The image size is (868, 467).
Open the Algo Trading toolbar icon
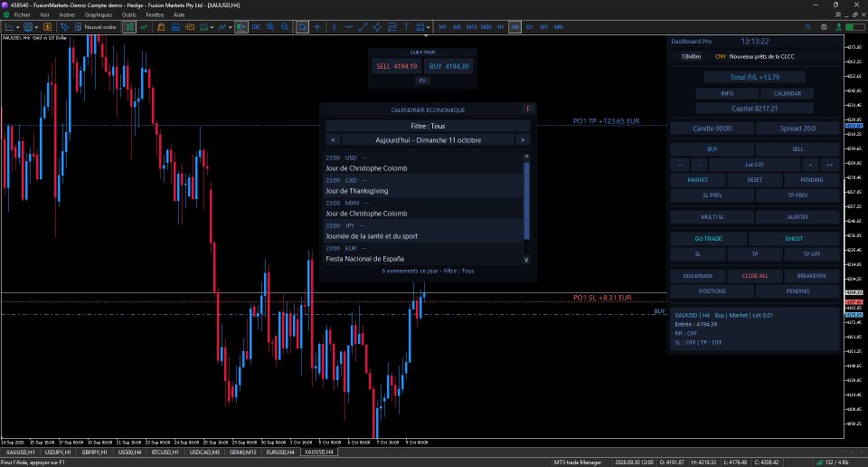tap(65, 26)
